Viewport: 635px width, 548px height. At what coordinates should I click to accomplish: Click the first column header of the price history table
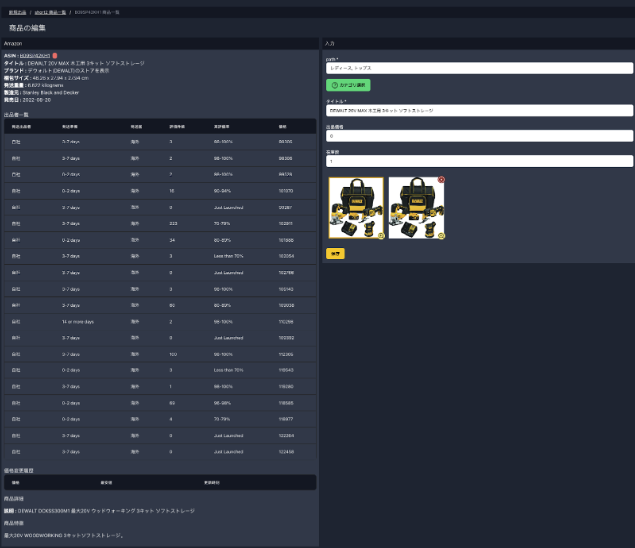pyautogui.click(x=15, y=482)
